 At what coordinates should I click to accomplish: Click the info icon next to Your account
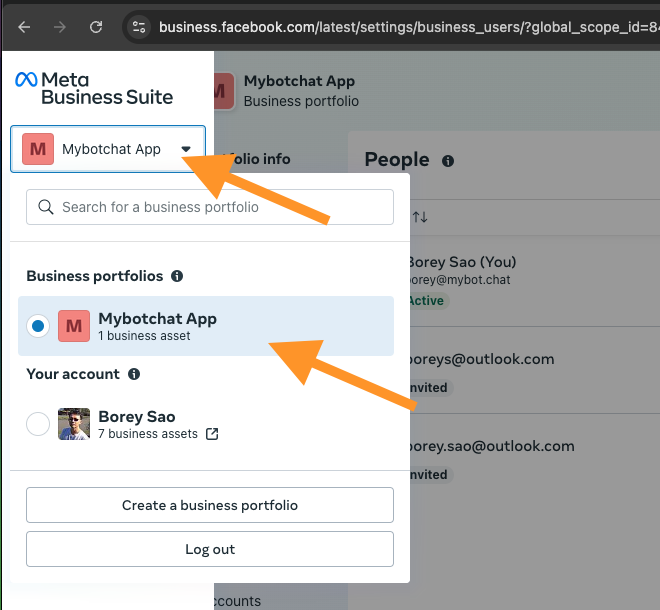pyautogui.click(x=134, y=374)
